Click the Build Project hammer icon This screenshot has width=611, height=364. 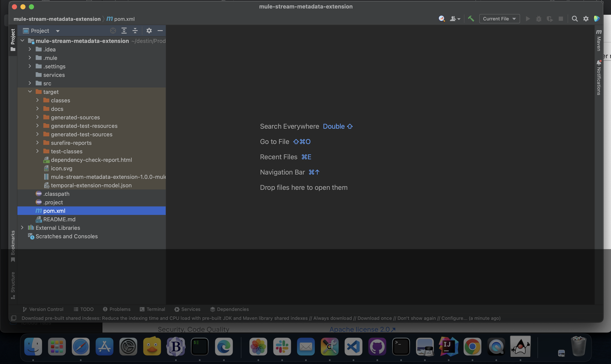471,19
